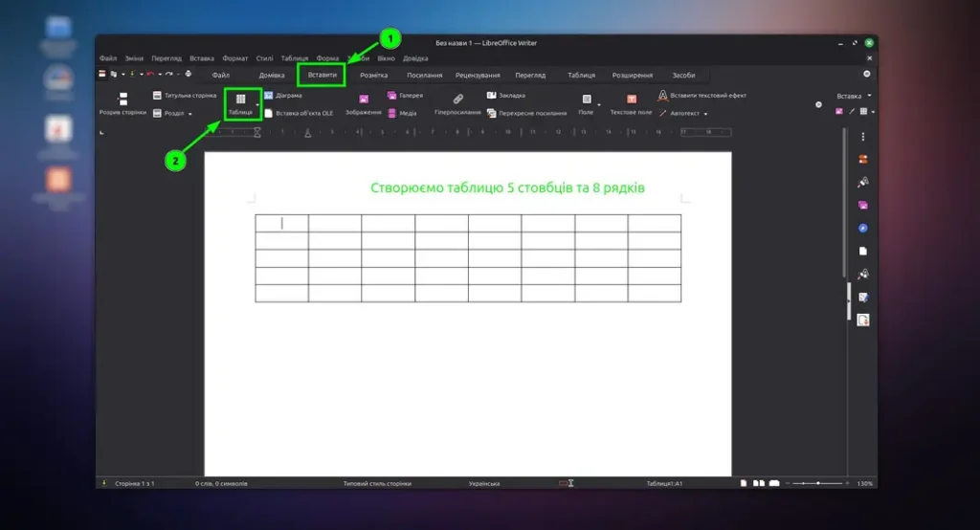Screen dimensions: 980x530
Task: Click the small line icon under Вставка
Action: (x=851, y=111)
